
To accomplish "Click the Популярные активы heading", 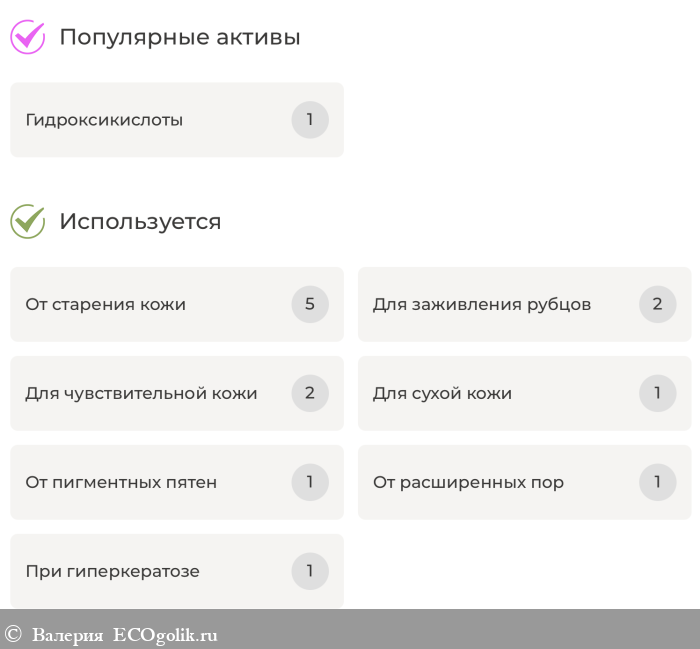I will 180,37.
